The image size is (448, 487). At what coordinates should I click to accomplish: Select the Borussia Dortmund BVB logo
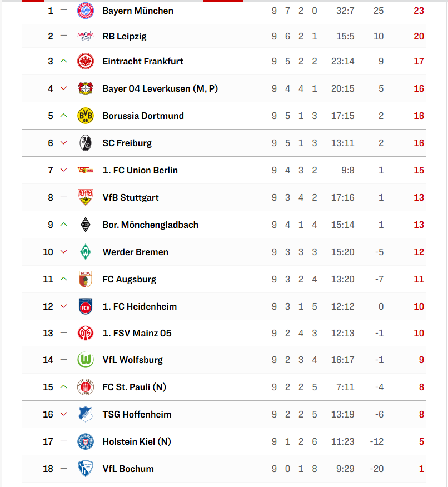(x=86, y=116)
